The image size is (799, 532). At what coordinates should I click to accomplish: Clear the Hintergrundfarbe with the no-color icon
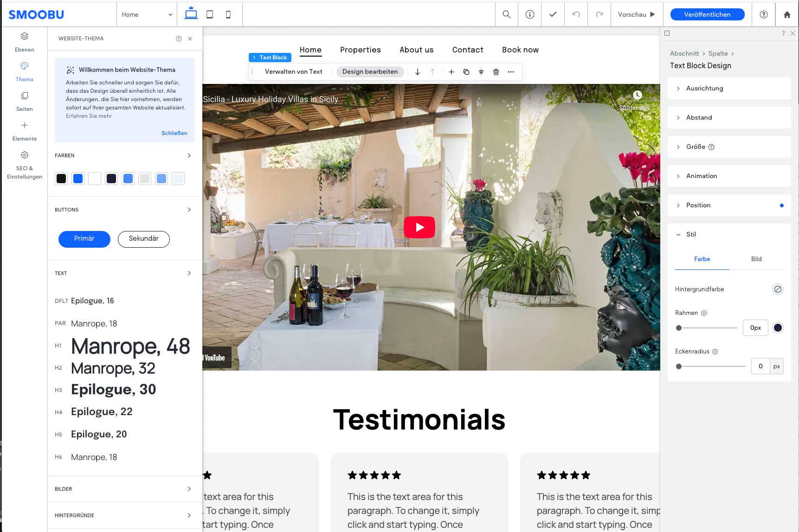click(x=778, y=289)
